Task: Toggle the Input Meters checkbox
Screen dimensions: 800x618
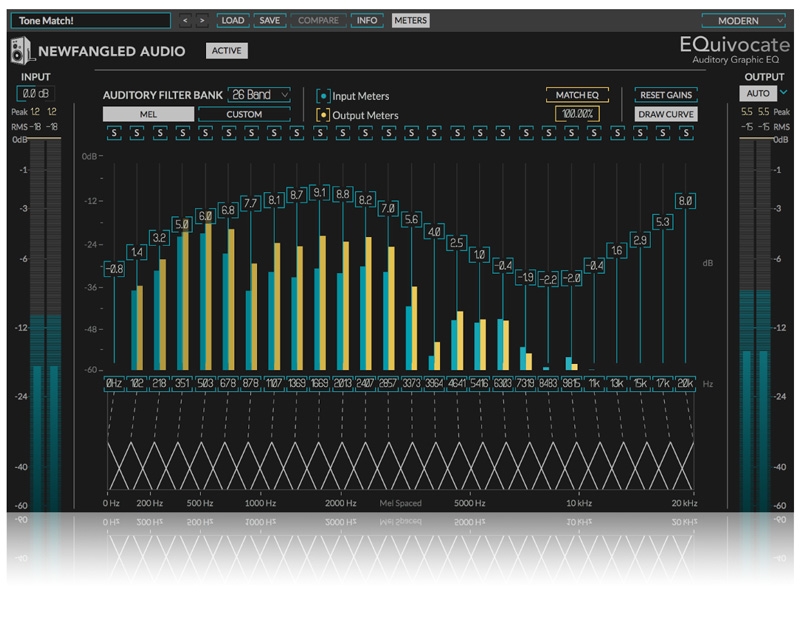Action: [x=323, y=96]
